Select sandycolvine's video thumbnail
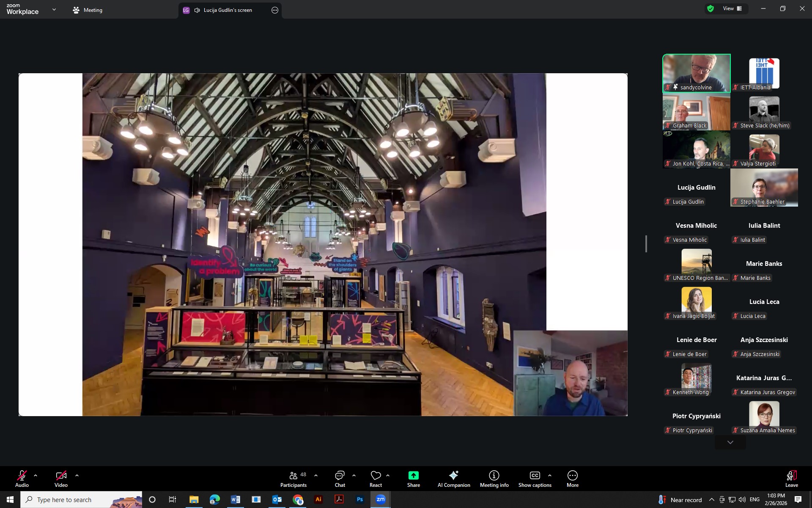Screen dimensions: 812x508 click(x=696, y=72)
